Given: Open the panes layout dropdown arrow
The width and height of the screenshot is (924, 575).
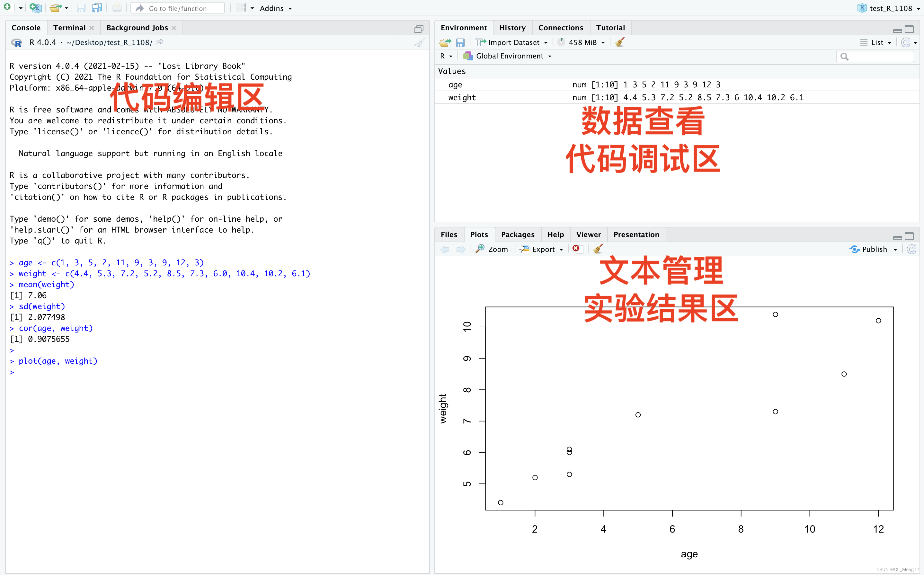Looking at the screenshot, I should point(252,8).
